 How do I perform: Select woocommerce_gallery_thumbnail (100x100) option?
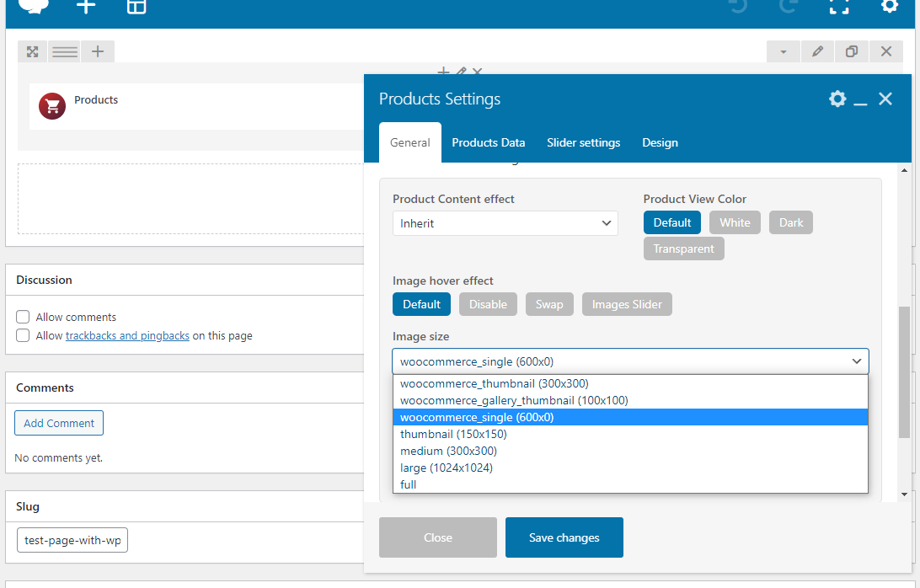pos(630,401)
